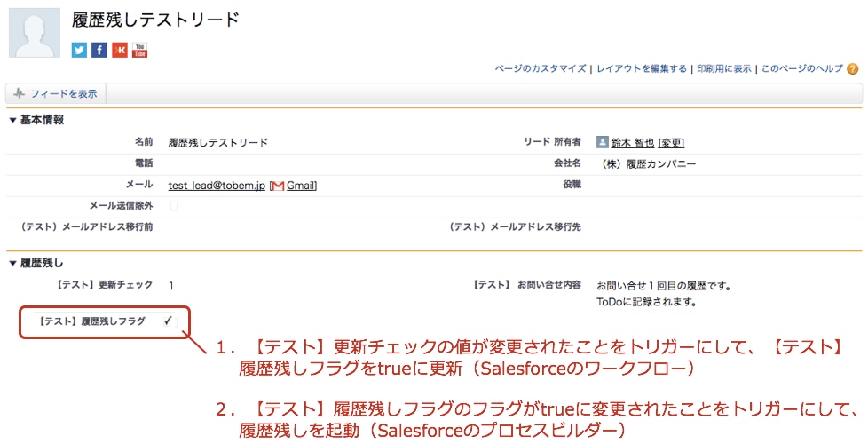Image resolution: width=868 pixels, height=444 pixels.
Task: Open the Facebook social icon
Action: pos(99,50)
